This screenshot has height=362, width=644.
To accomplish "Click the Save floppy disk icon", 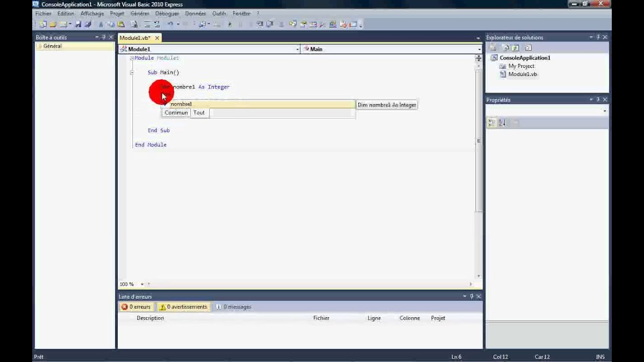I will [78, 24].
